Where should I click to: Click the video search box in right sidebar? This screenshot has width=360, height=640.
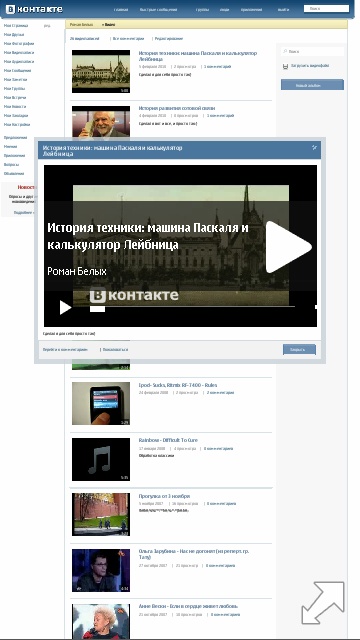point(312,52)
